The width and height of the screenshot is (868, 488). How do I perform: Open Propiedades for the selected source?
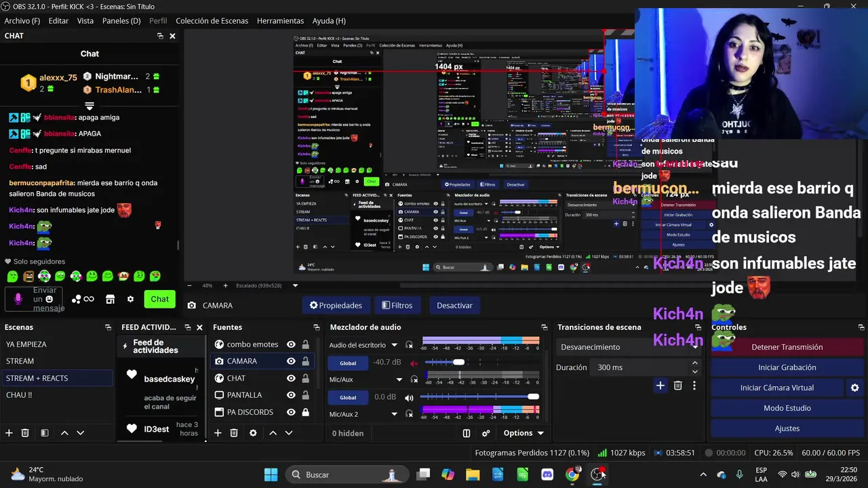[x=336, y=306]
